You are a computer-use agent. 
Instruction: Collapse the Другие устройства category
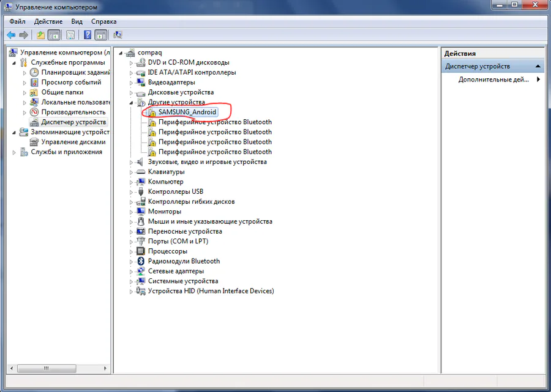tap(131, 103)
